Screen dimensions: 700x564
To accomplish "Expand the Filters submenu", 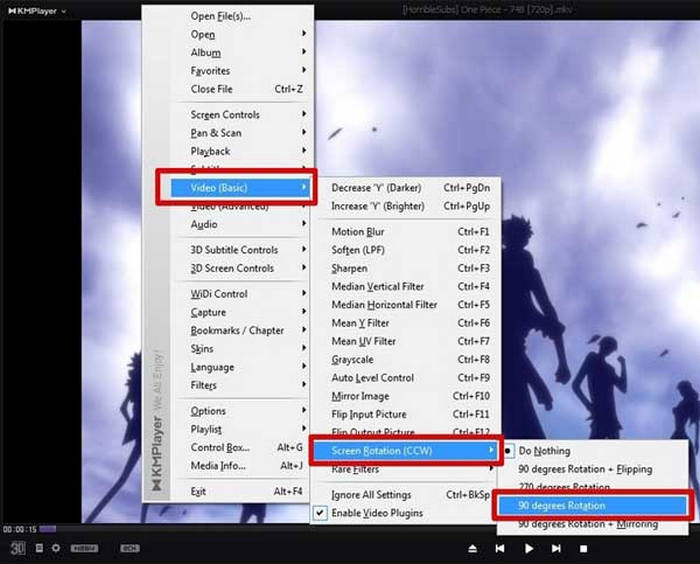I will tap(241, 385).
